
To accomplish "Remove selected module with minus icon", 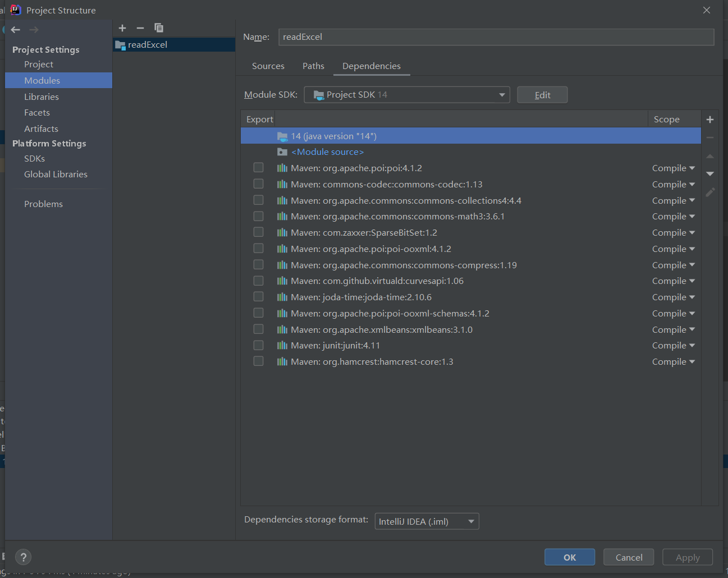I will tap(140, 28).
